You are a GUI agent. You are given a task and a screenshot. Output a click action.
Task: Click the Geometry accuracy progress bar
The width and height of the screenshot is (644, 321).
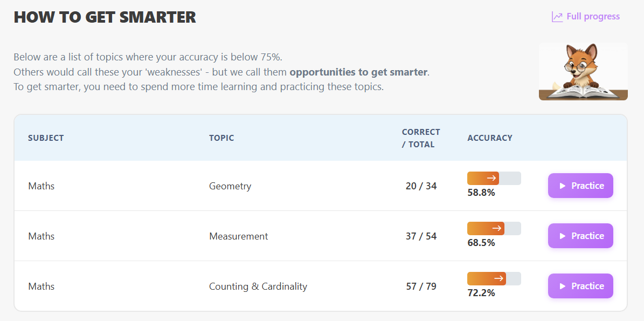[x=494, y=178]
